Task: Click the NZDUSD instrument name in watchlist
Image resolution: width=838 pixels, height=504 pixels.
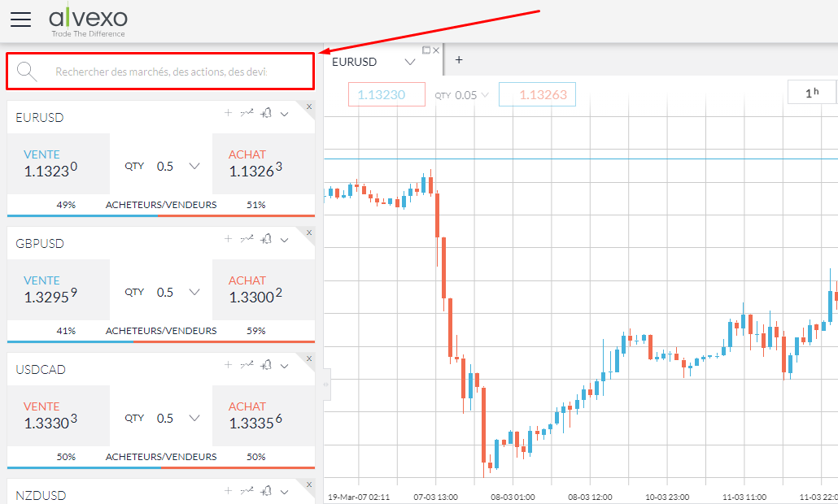Action: [41, 495]
